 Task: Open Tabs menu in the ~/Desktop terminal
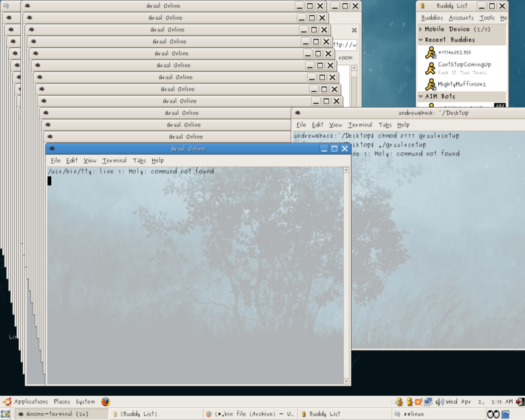click(x=385, y=125)
